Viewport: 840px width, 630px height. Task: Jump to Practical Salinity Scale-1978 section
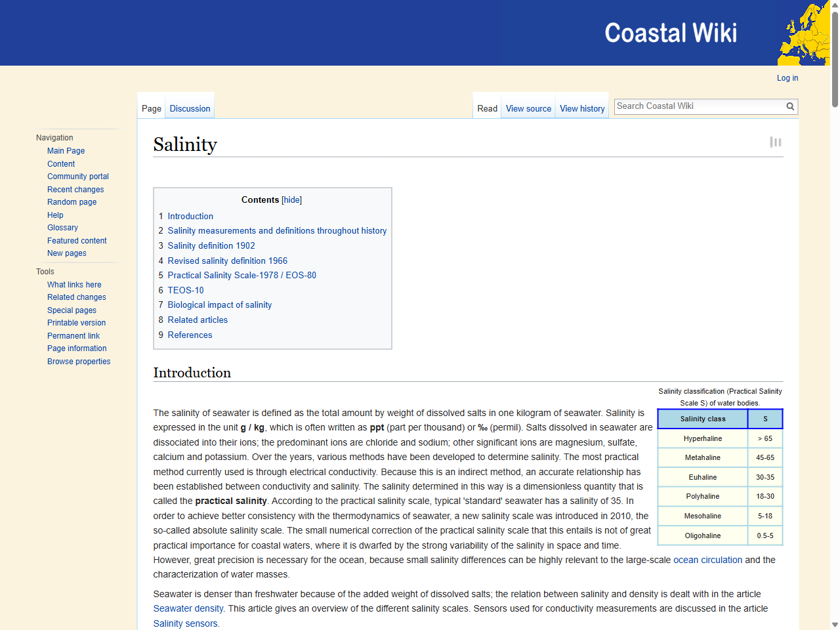tap(241, 275)
